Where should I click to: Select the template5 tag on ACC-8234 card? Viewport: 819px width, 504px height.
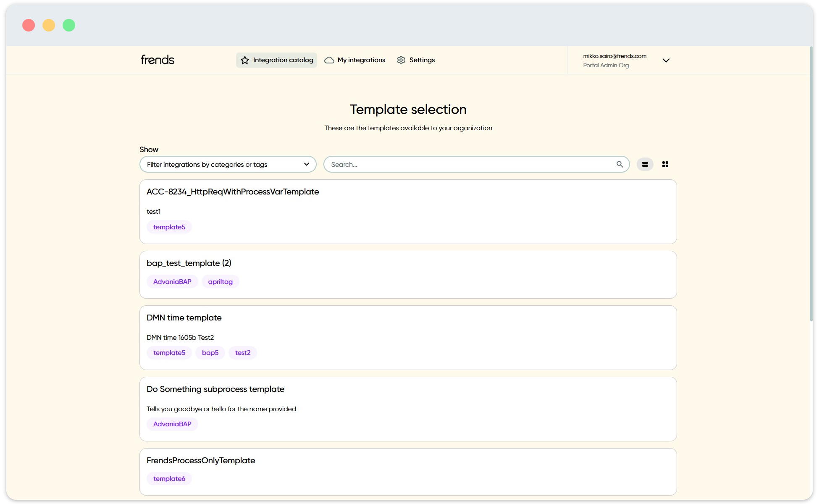169,227
